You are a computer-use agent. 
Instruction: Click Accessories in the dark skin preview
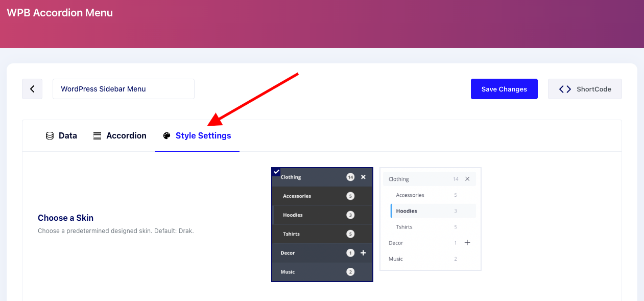(297, 196)
